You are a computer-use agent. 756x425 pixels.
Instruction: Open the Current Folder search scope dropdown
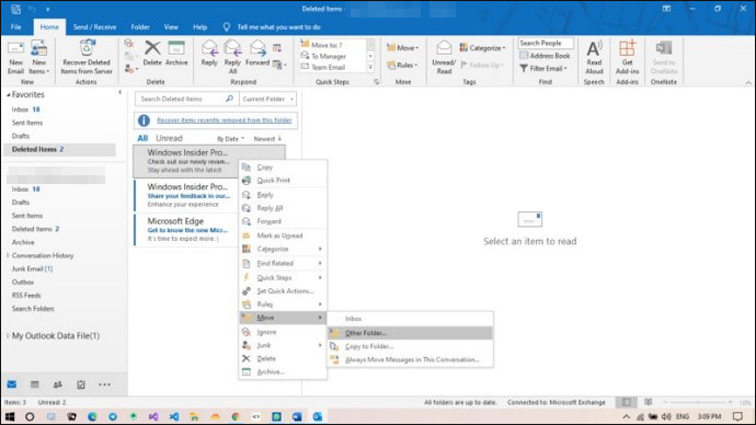(268, 99)
